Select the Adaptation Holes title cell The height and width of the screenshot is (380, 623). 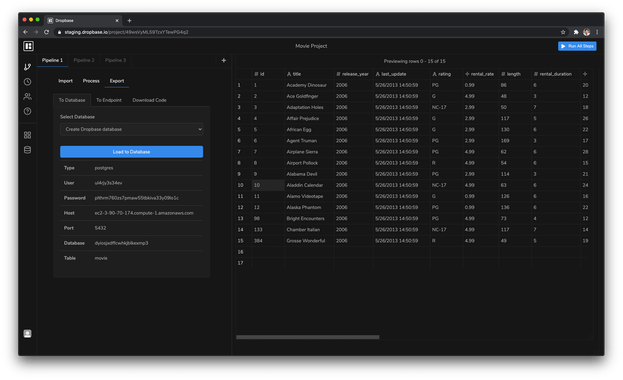(x=309, y=107)
